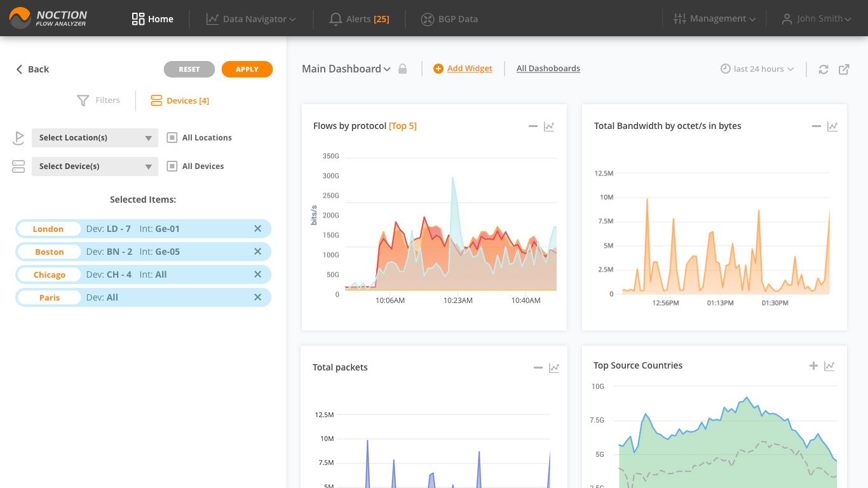
Task: Toggle the All Locations checkbox
Action: coord(172,138)
